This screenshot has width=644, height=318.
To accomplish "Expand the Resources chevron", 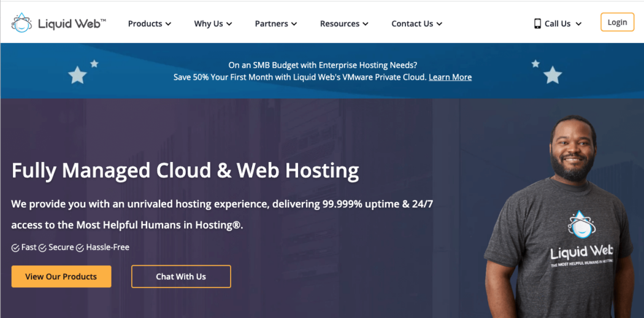I will (x=365, y=24).
